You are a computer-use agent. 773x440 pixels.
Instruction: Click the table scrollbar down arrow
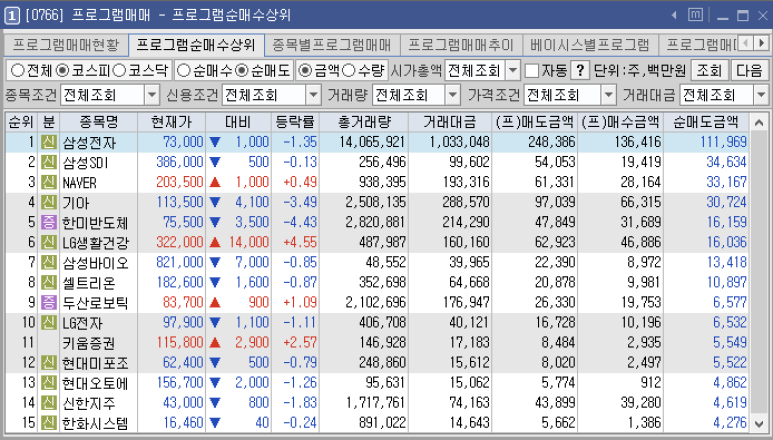(x=759, y=423)
